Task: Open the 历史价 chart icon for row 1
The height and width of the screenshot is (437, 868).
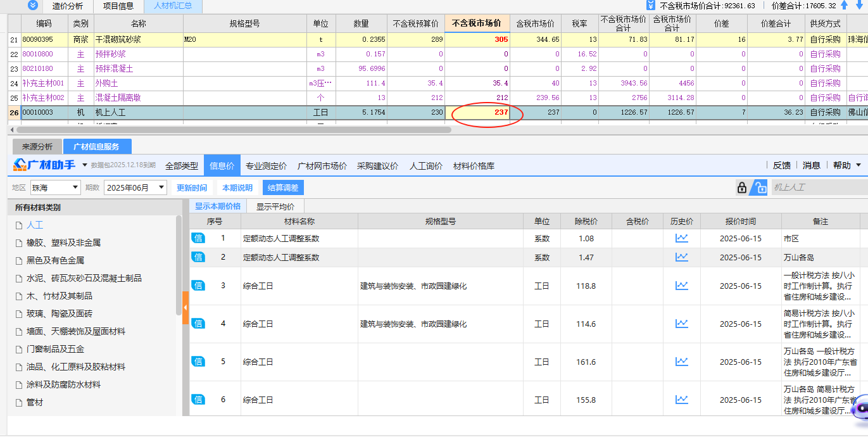Action: pos(681,238)
